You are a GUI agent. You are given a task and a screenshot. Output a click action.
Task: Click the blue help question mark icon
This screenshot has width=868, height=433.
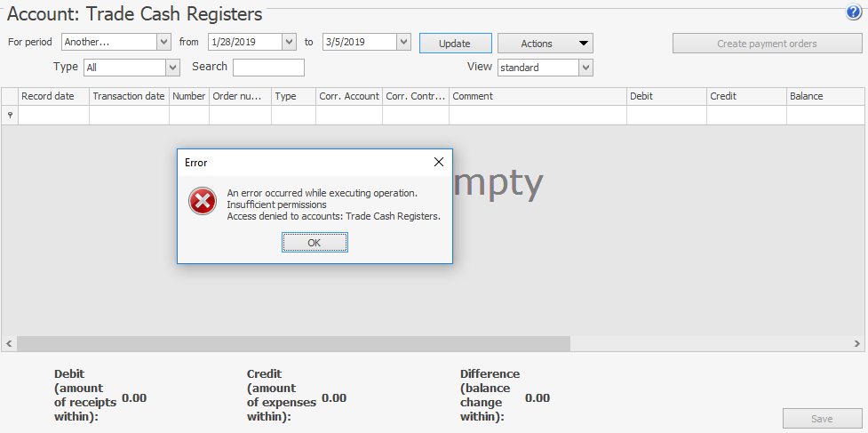click(854, 12)
